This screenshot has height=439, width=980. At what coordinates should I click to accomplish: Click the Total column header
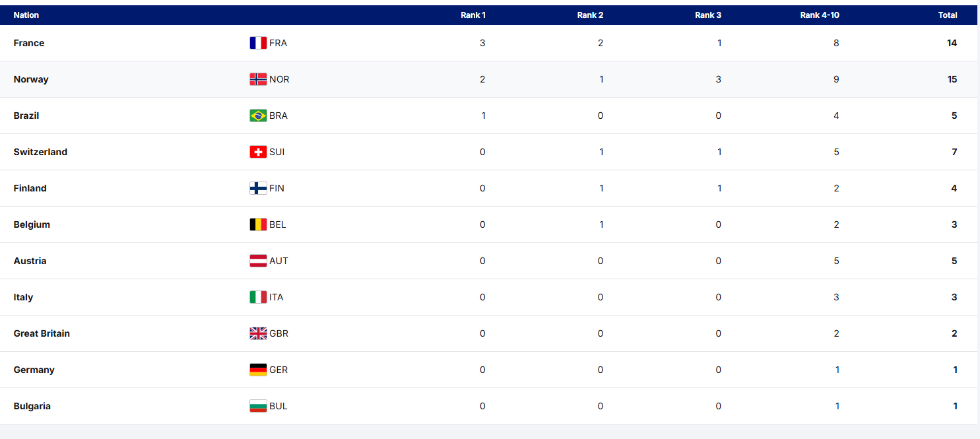(x=948, y=15)
